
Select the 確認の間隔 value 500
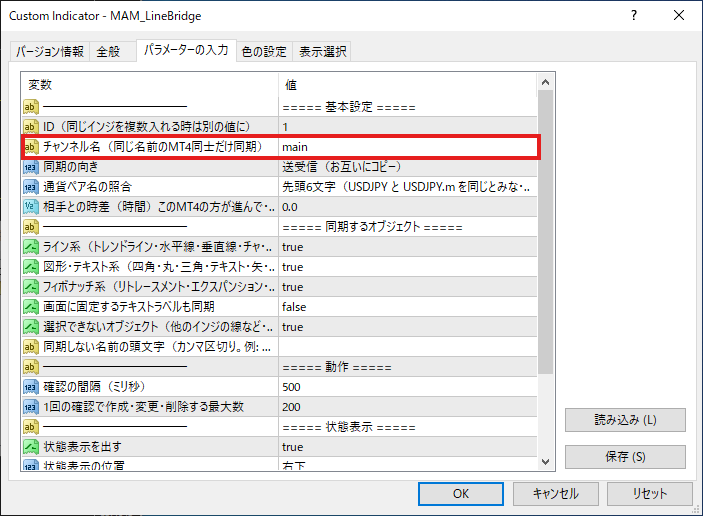(407, 386)
